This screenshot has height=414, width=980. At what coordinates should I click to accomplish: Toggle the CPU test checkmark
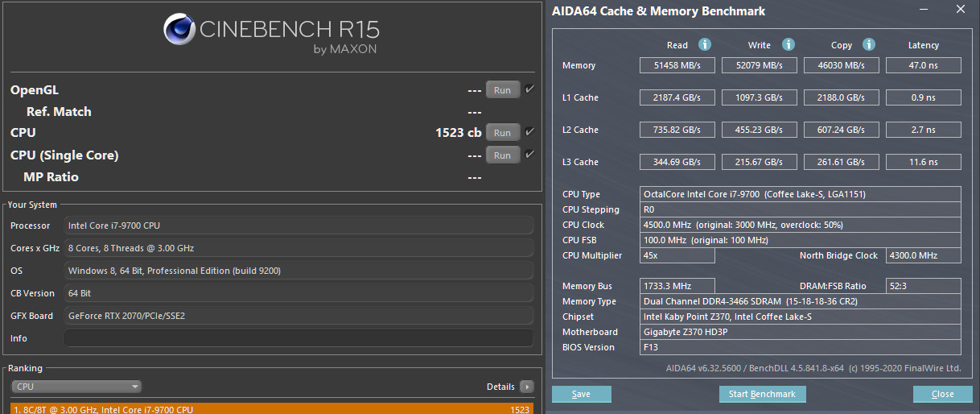529,132
